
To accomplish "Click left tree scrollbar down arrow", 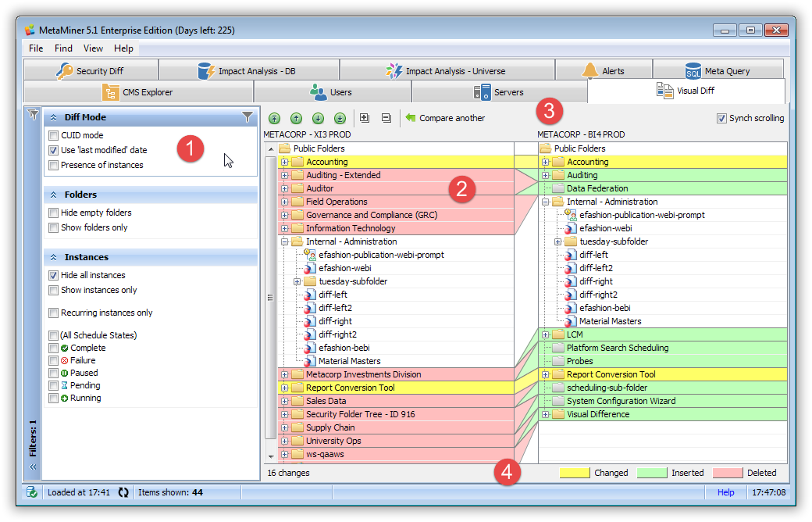I will point(271,456).
